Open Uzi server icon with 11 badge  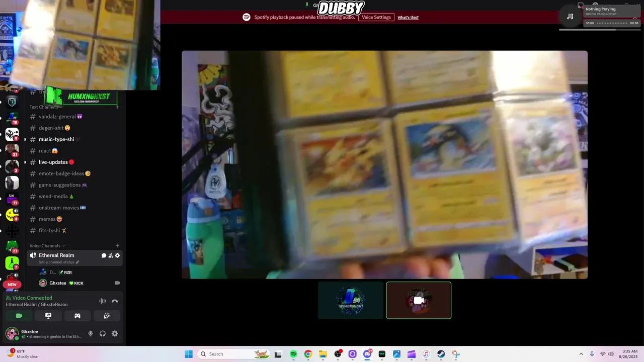pos(12,199)
